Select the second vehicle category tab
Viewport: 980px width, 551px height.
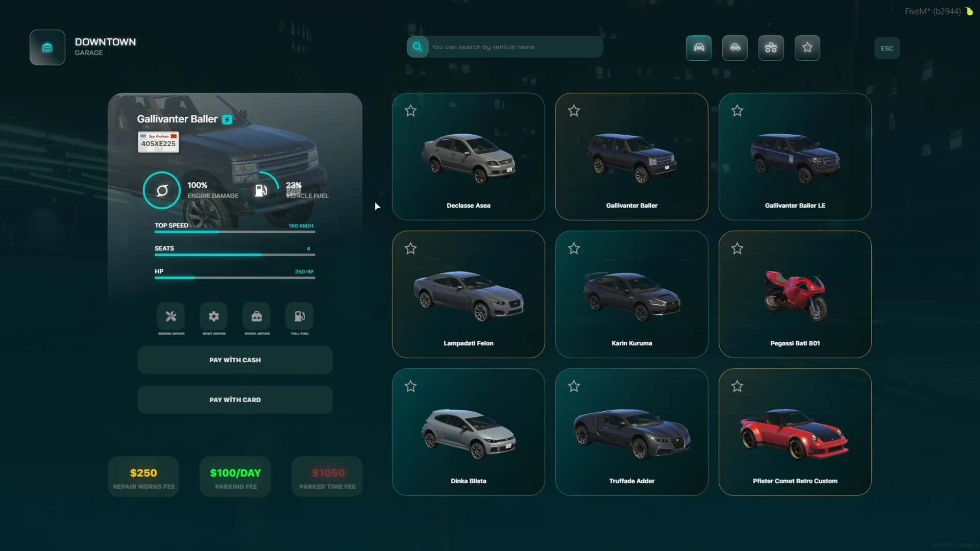pos(735,48)
